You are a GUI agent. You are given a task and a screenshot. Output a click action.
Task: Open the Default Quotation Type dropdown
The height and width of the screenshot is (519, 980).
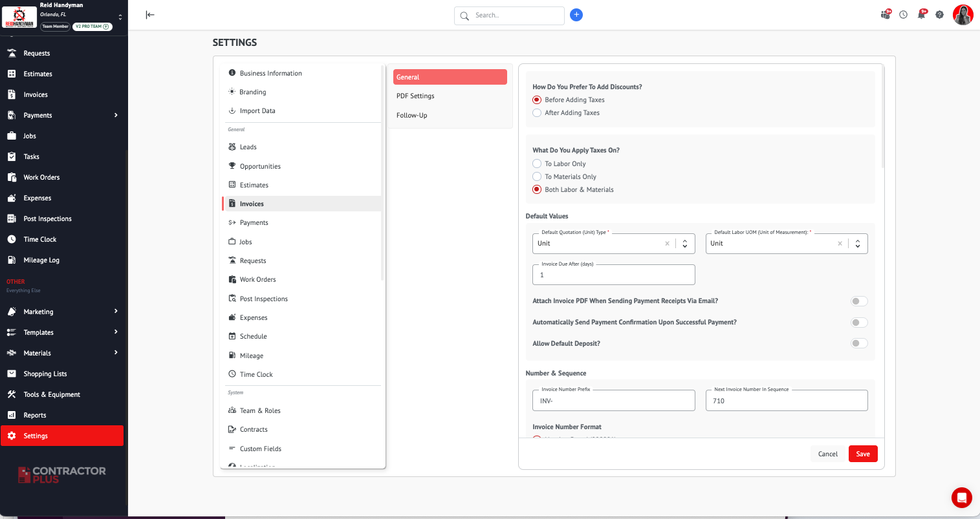tap(684, 244)
